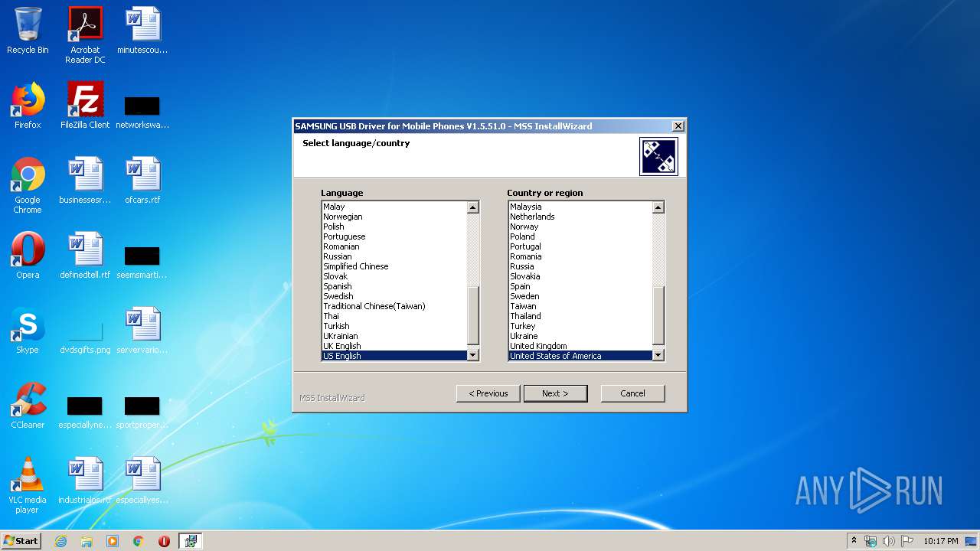Select Malay in Language list
The width and height of the screenshot is (980, 551).
click(394, 207)
